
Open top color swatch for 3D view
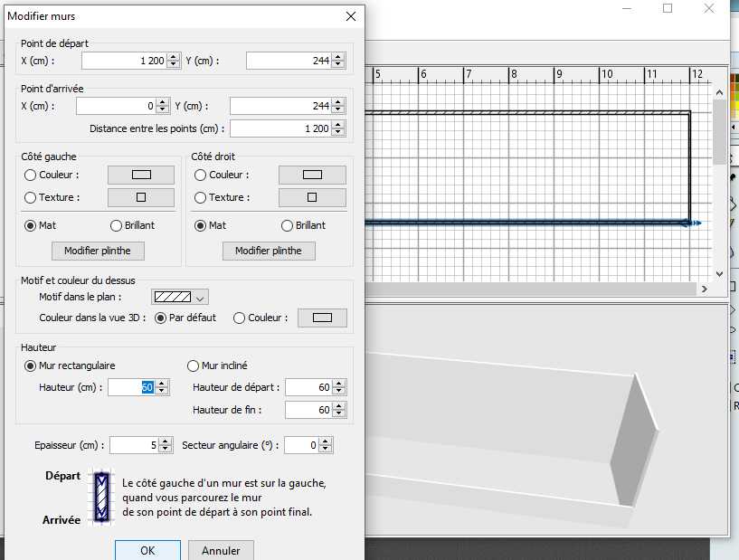coord(322,318)
